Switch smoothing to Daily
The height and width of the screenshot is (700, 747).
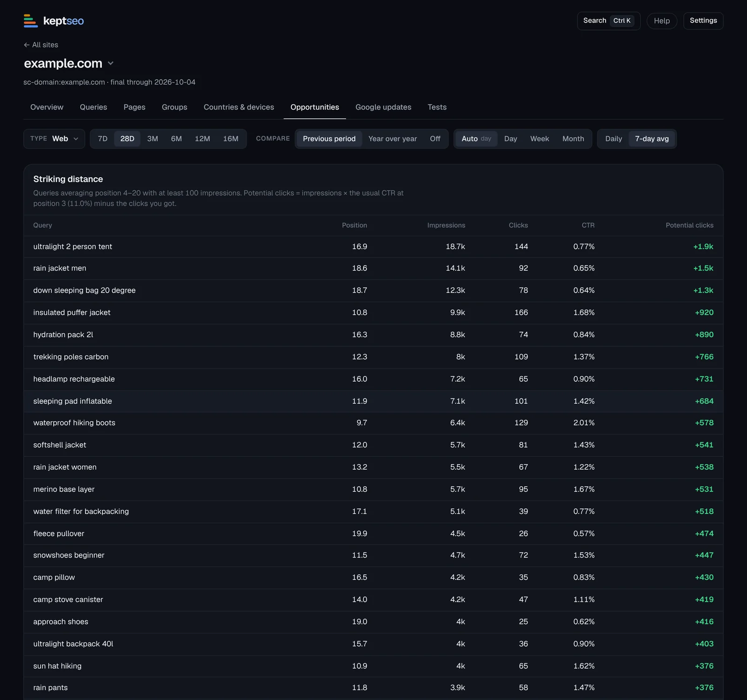coord(613,139)
